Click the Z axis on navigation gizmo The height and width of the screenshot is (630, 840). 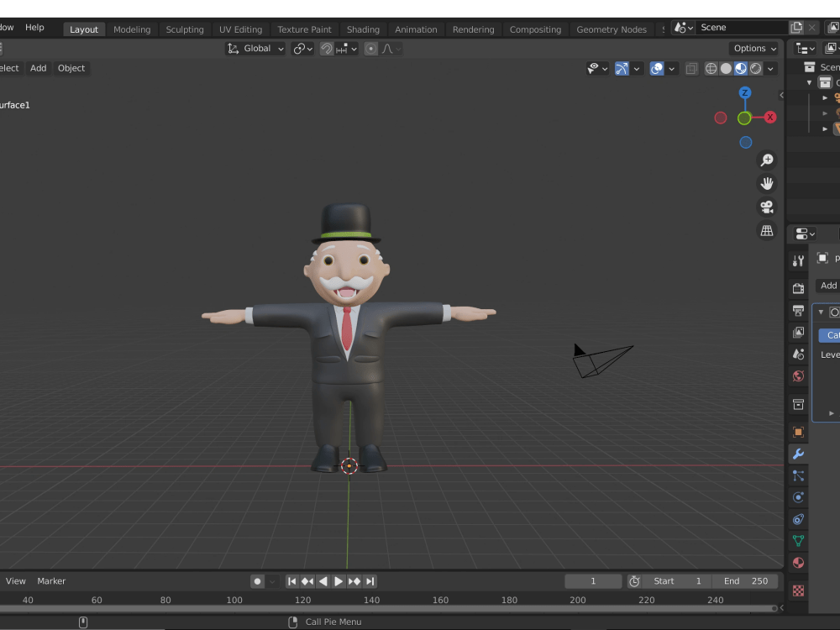744,92
